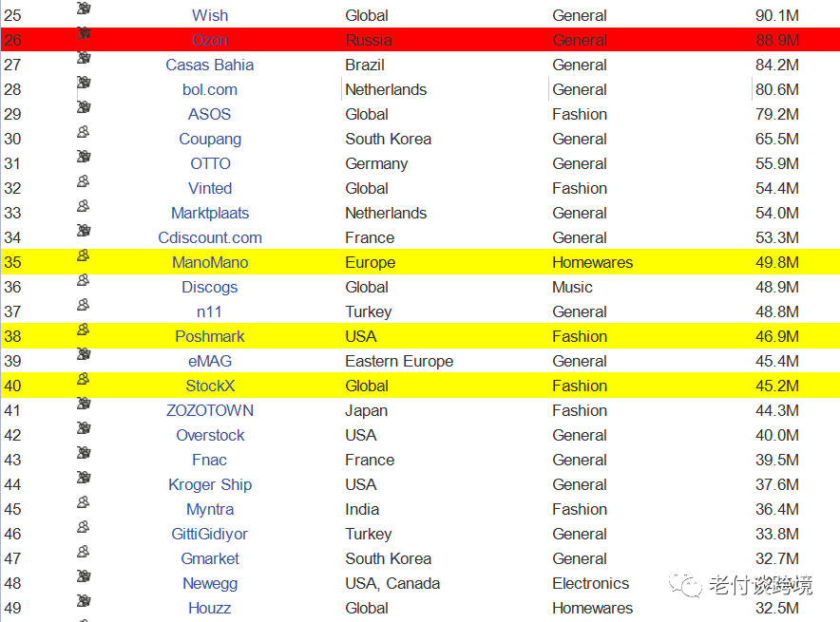Open the eMAG marketplace link
The image size is (840, 622).
coord(210,362)
